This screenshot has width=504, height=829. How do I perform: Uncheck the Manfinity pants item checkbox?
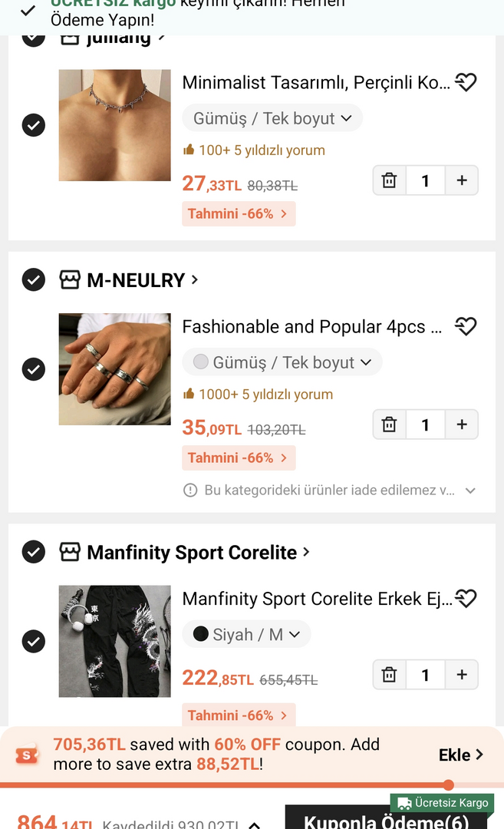pyautogui.click(x=34, y=641)
